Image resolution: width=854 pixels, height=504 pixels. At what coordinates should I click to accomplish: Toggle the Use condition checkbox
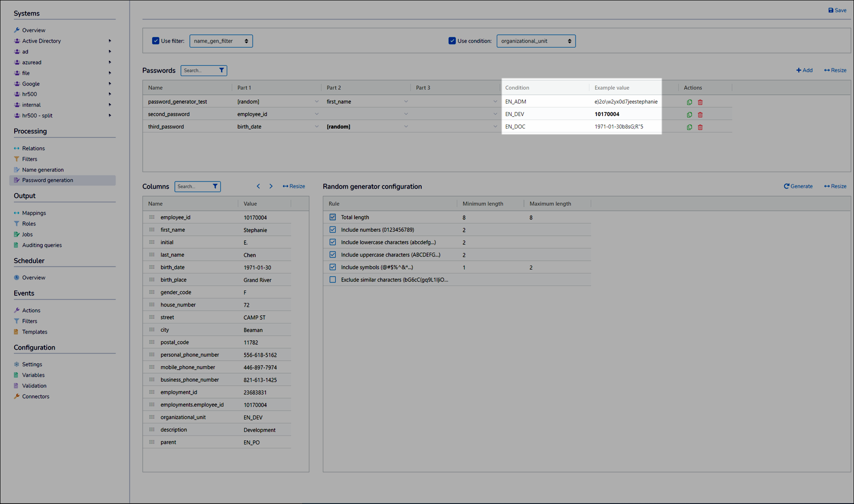[452, 41]
